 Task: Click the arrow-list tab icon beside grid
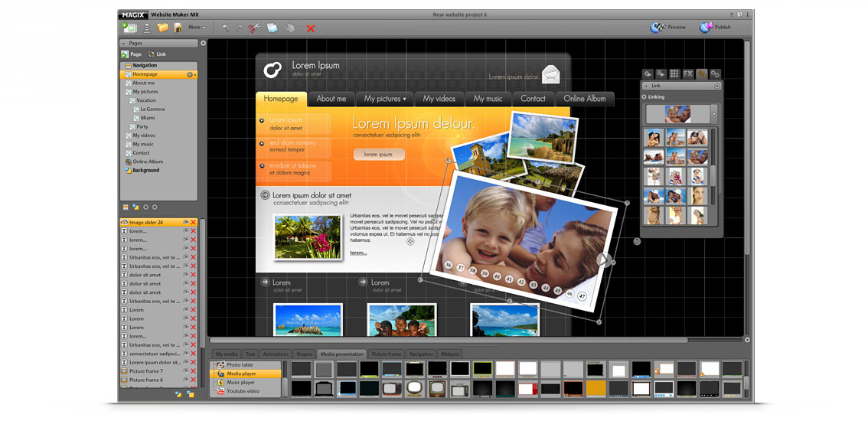(661, 73)
